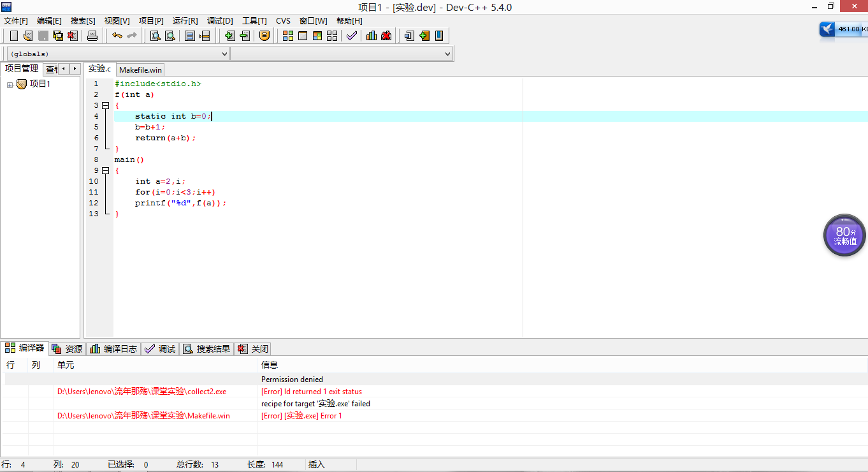
Task: Open the 搜索[S] menu
Action: pos(83,21)
